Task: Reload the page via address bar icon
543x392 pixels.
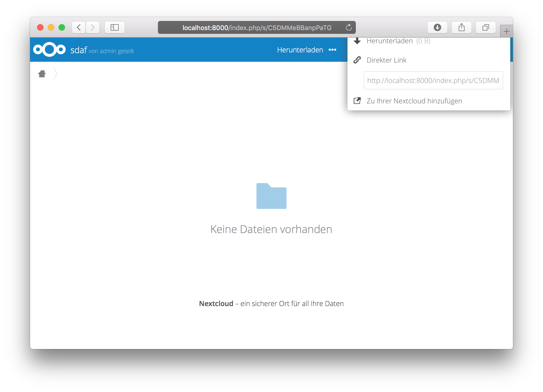Action: coord(349,27)
